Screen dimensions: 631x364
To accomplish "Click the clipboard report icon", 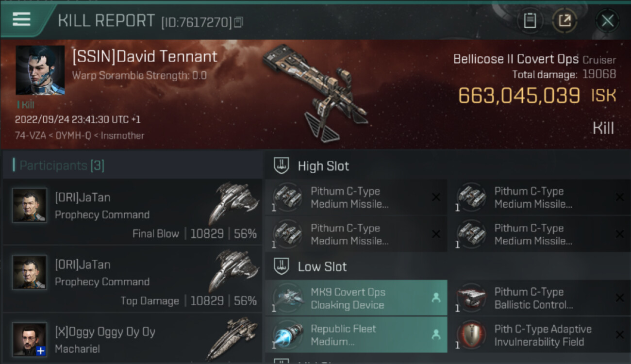I will point(530,21).
